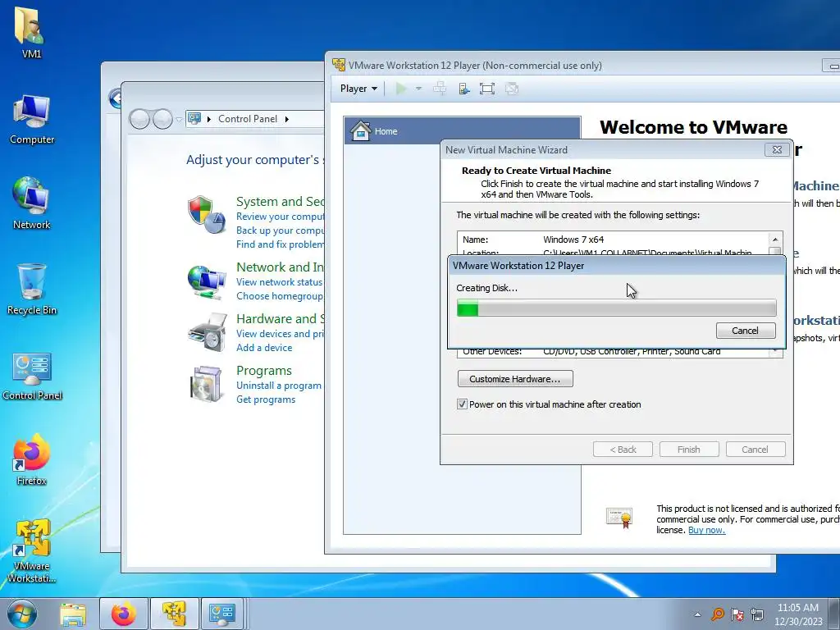Click the System and Security shield icon
840x630 pixels.
point(206,214)
